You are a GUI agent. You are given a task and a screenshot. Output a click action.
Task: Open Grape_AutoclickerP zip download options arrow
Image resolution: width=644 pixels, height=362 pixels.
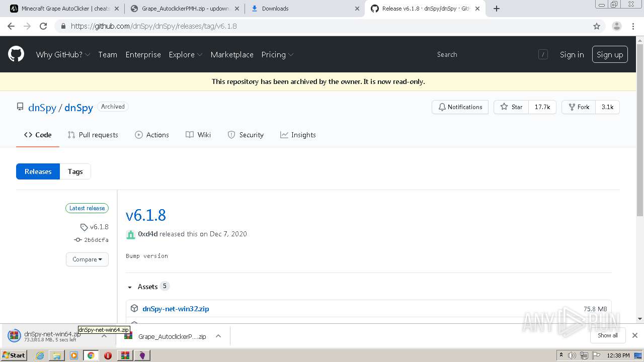coord(218,336)
